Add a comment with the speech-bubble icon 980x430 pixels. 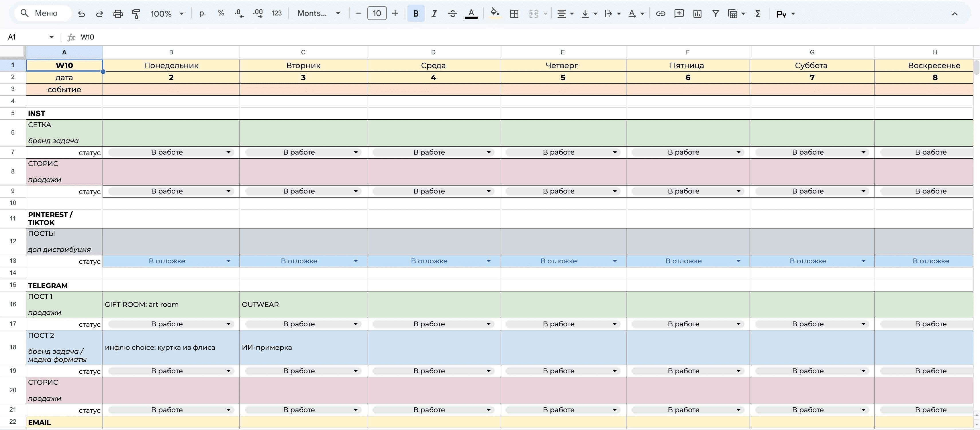[x=679, y=14]
